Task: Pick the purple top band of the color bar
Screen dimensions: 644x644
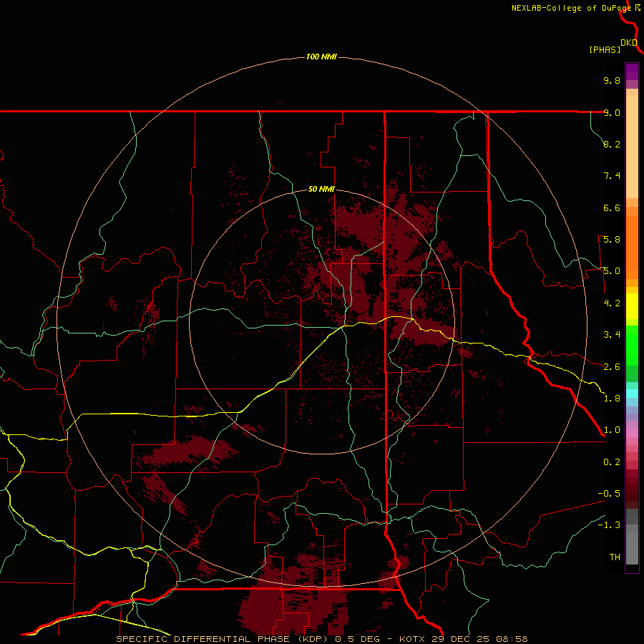Action: tap(632, 72)
